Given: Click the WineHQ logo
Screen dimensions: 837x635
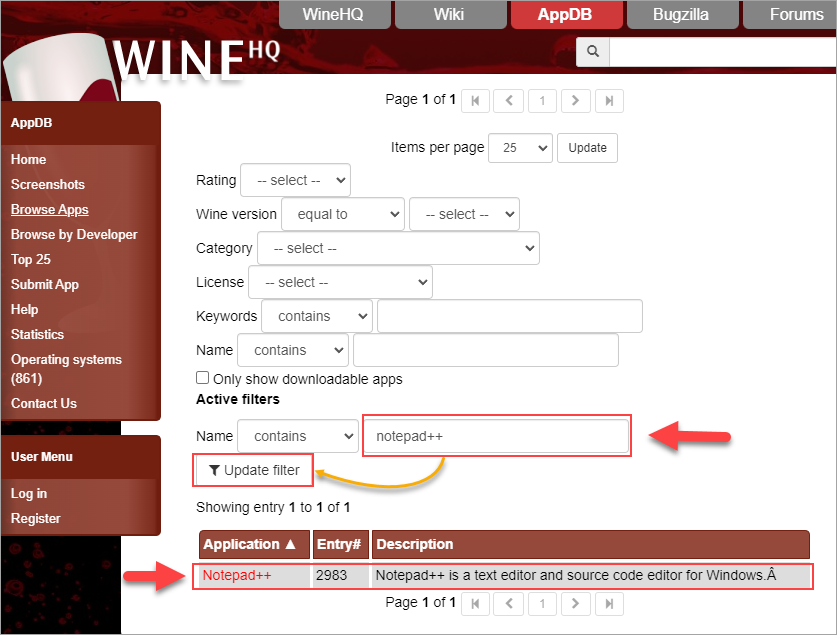Looking at the screenshot, I should pyautogui.click(x=195, y=60).
